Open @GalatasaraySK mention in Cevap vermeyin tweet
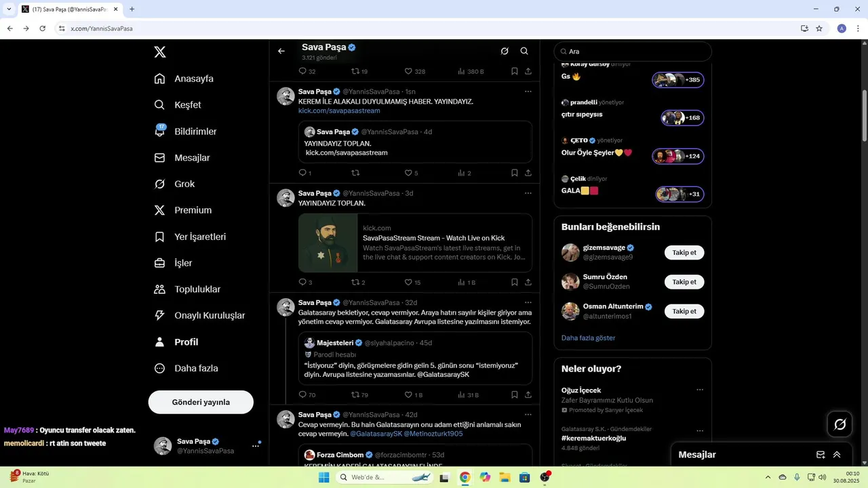This screenshot has height=488, width=868. tap(376, 434)
